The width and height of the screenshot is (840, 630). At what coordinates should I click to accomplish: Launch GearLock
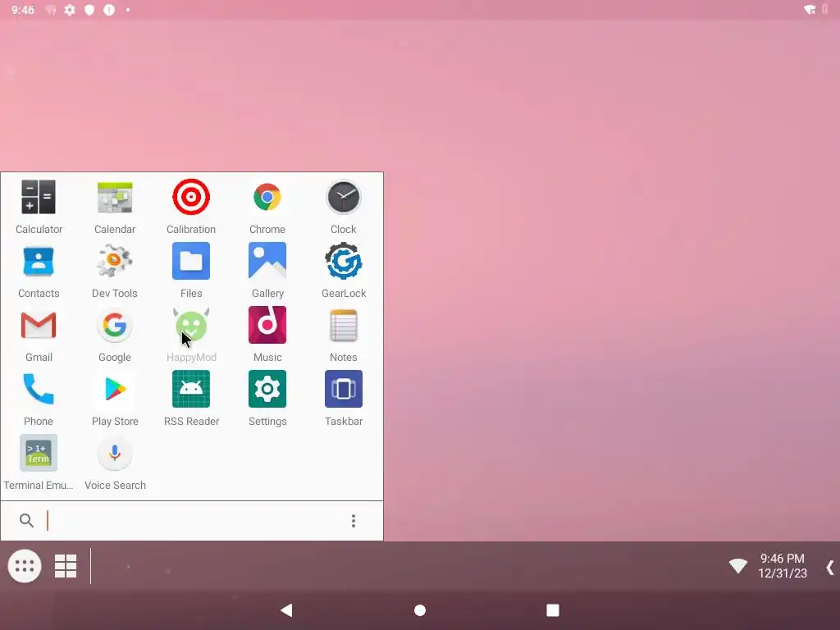tap(344, 271)
